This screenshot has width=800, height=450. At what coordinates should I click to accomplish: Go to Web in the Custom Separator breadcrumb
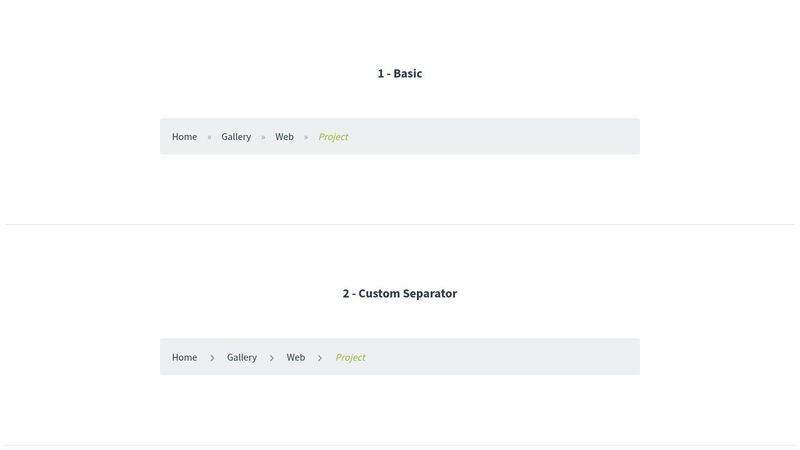click(x=295, y=358)
